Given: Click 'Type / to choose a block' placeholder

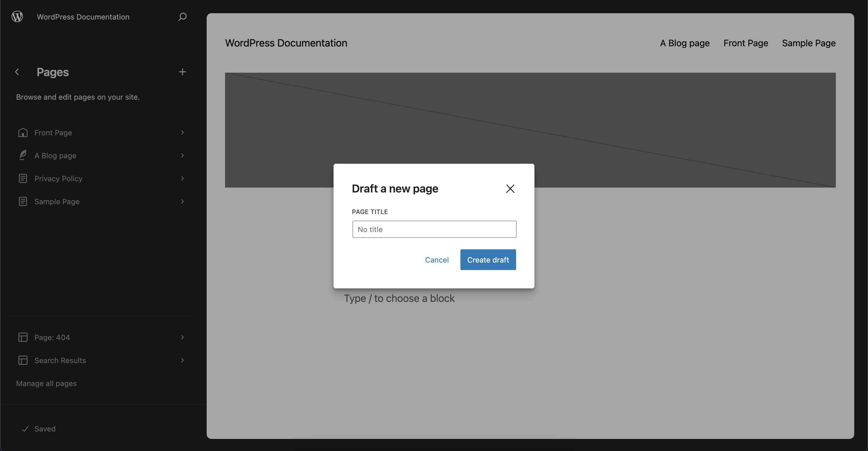Looking at the screenshot, I should [x=399, y=298].
